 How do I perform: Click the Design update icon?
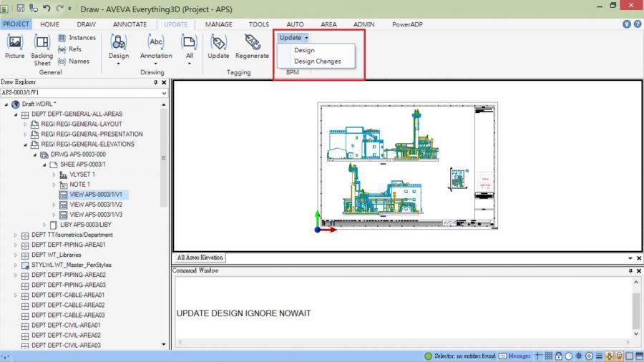118,42
